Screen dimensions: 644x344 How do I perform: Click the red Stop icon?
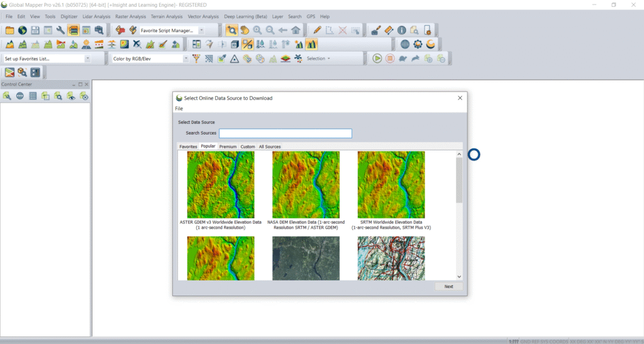[x=390, y=58]
